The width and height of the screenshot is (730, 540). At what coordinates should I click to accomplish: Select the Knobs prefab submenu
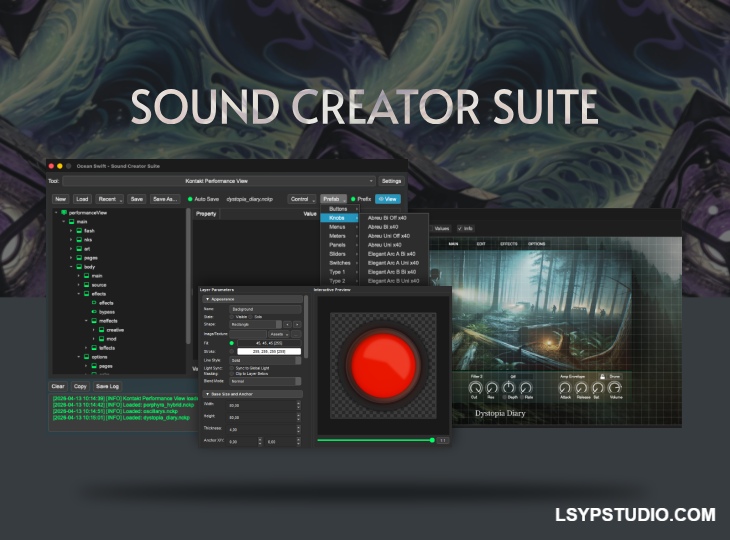tap(340, 218)
